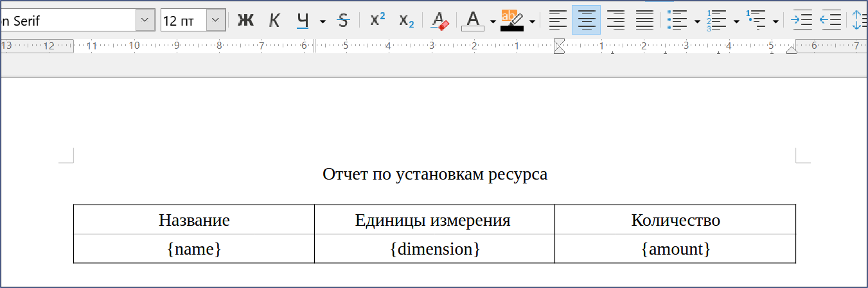Toggle bold formatting (Ж)
The image size is (868, 288).
(x=245, y=21)
